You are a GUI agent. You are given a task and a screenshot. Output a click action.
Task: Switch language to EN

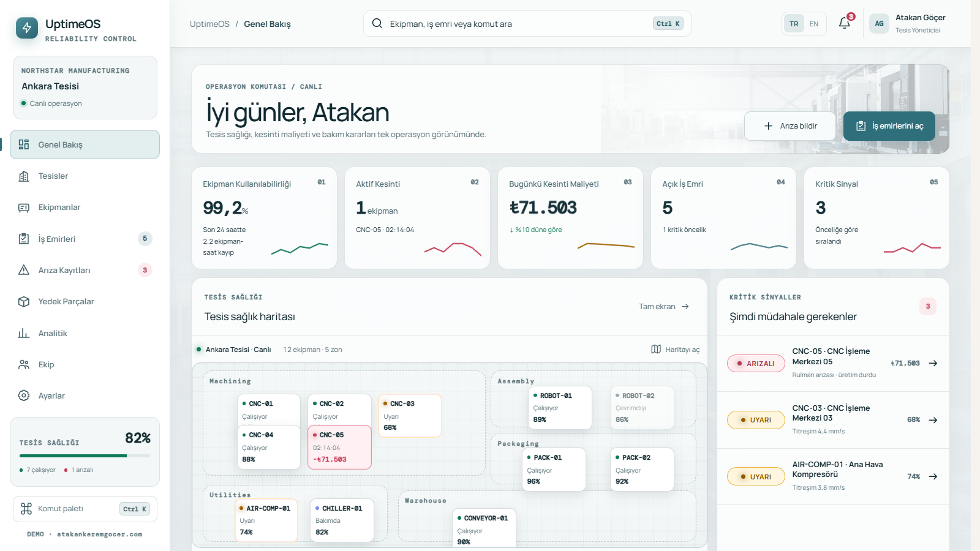[814, 24]
